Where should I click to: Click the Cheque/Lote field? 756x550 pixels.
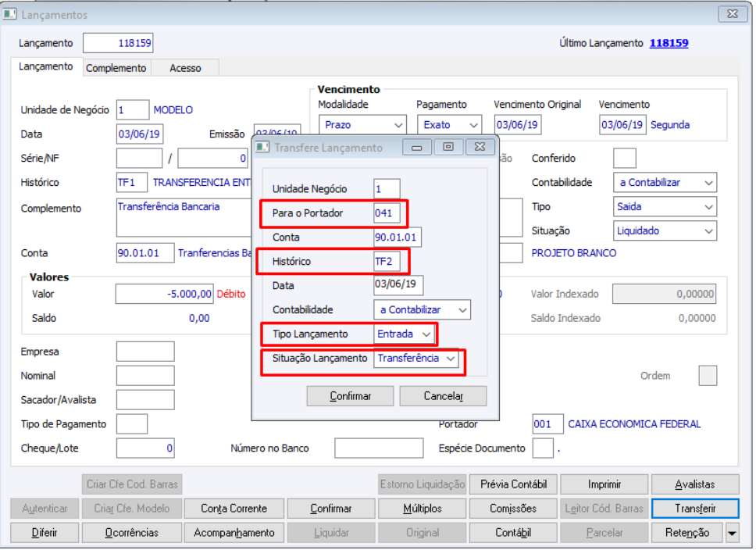tap(145, 448)
